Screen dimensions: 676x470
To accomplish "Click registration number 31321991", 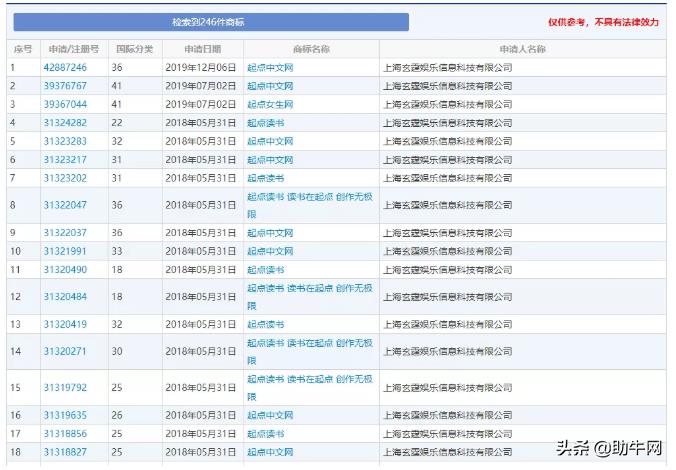I will pos(65,251).
